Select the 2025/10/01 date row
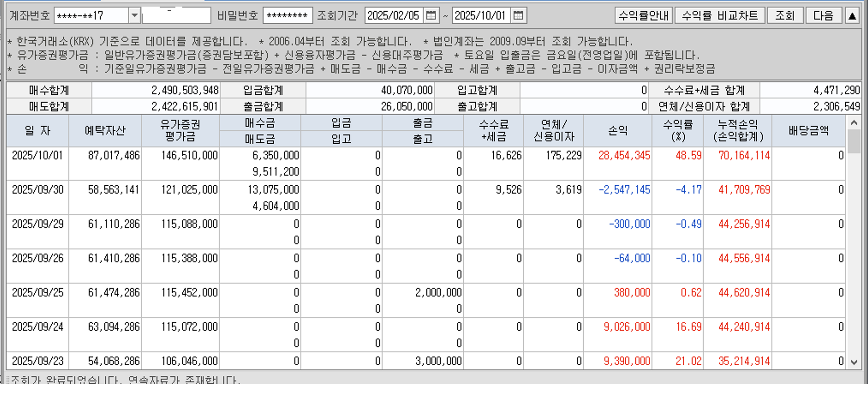Viewport: 868px width, 418px height. pos(426,164)
